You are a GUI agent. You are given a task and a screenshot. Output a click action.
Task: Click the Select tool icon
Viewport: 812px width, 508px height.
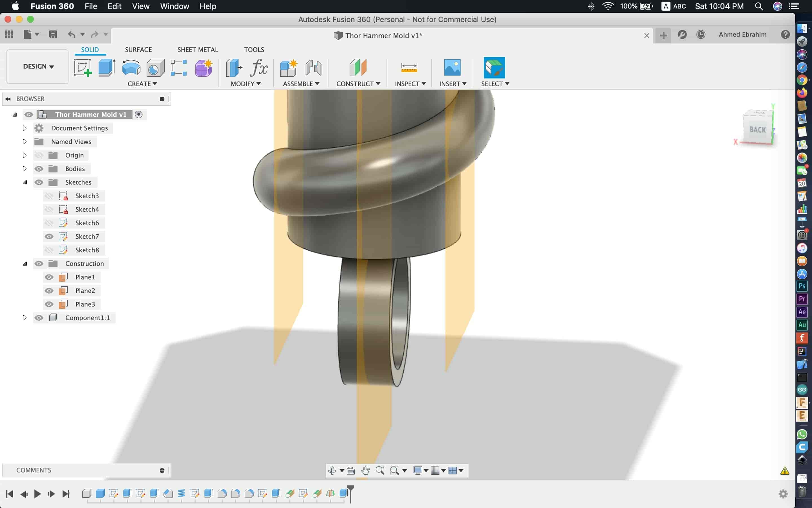494,67
